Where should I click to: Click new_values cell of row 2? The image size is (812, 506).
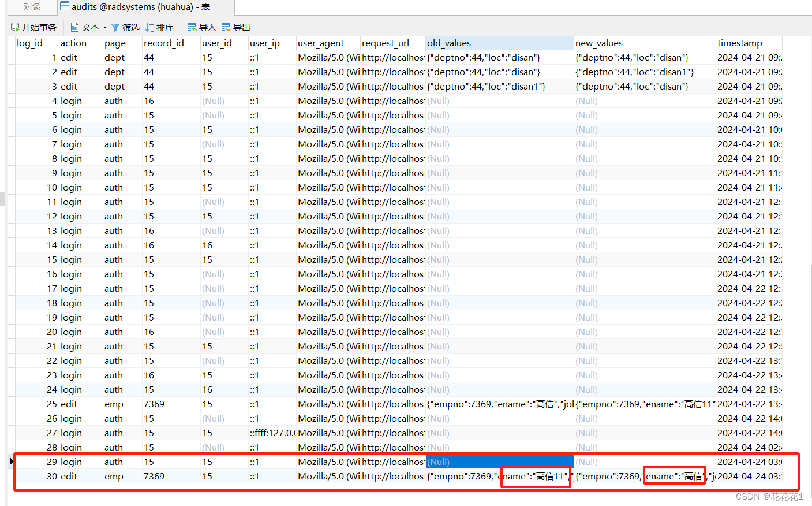[x=645, y=72]
